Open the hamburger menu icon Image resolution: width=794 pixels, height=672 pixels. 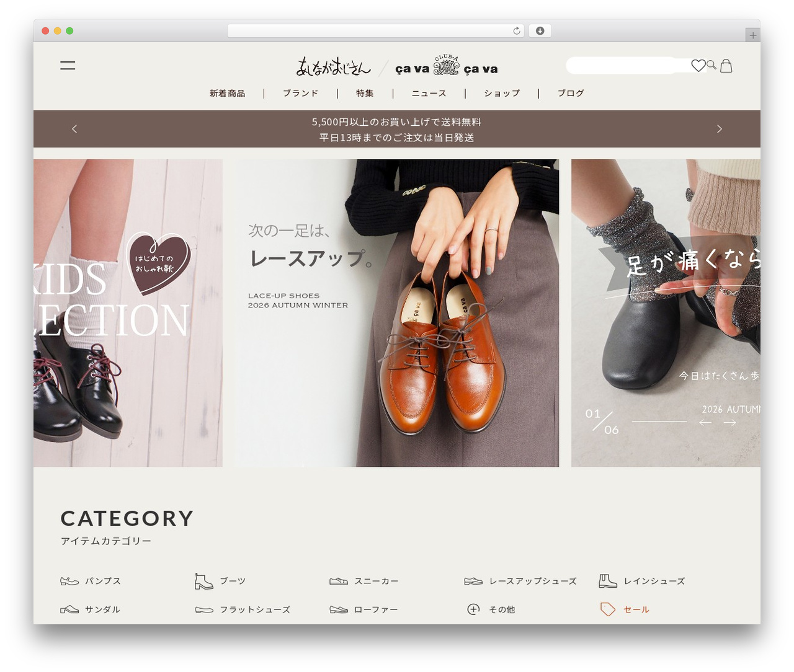pos(68,65)
